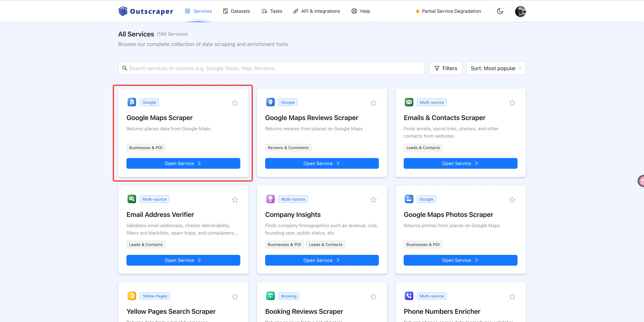Open Yellow Pages Search Scraper title
The image size is (644, 322).
click(171, 311)
